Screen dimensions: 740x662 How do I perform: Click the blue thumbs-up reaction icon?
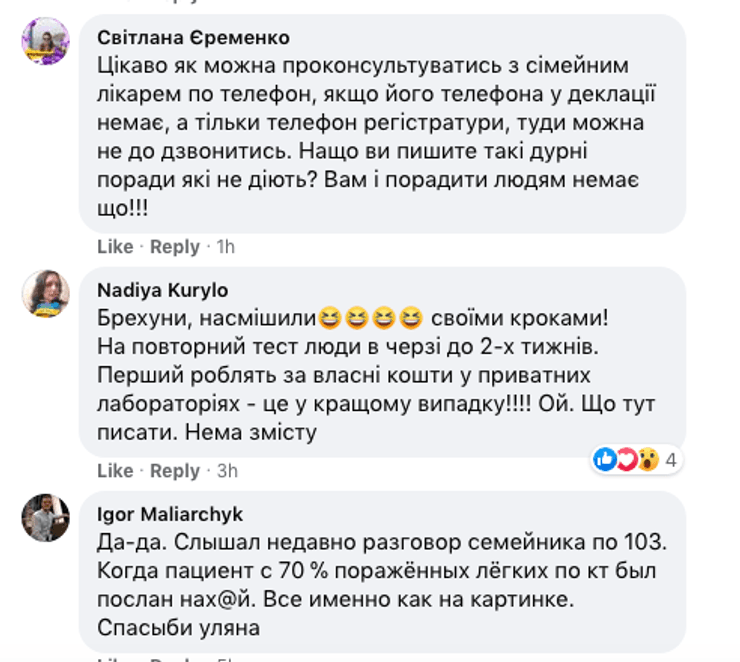pos(606,460)
